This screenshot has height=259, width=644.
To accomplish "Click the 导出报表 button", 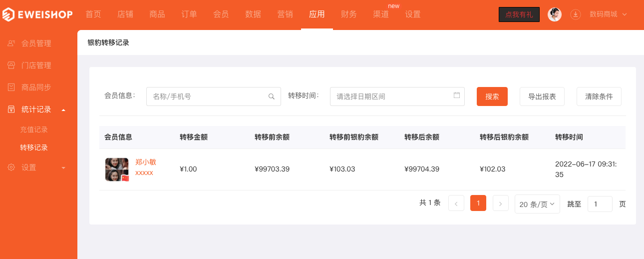I will pos(542,96).
